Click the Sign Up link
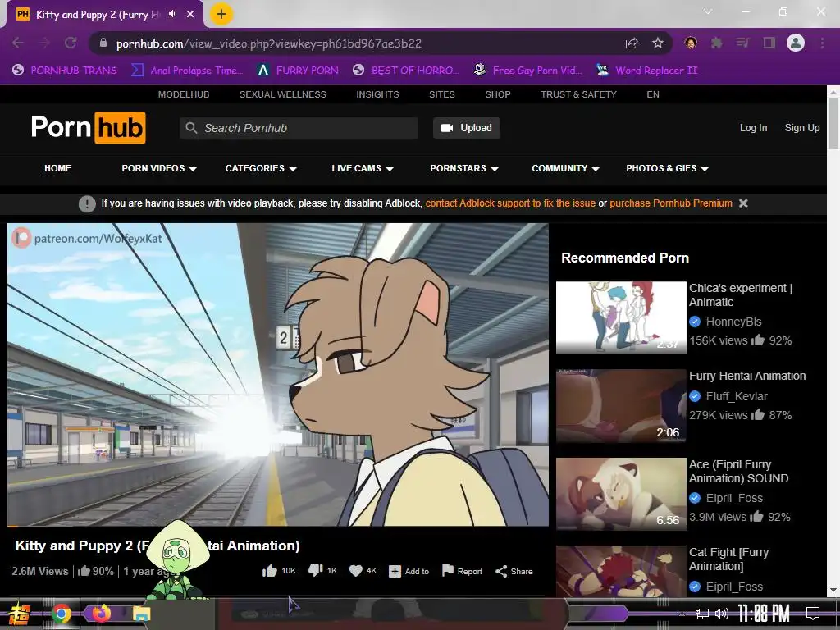This screenshot has height=630, width=840. pyautogui.click(x=802, y=127)
